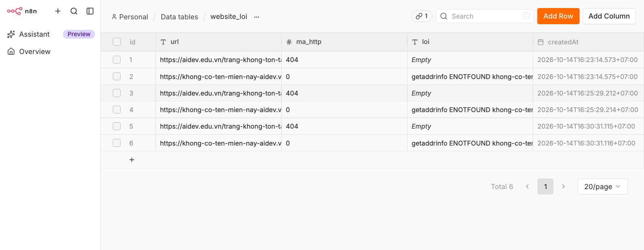The width and height of the screenshot is (644, 250).
Task: Select the Empty loi cell in row 5
Action: point(470,126)
